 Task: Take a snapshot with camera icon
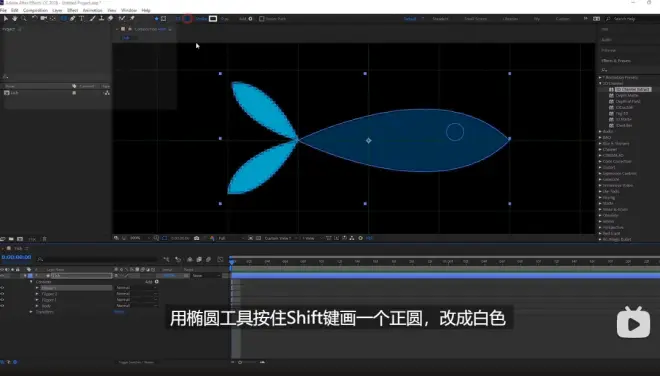click(197, 238)
